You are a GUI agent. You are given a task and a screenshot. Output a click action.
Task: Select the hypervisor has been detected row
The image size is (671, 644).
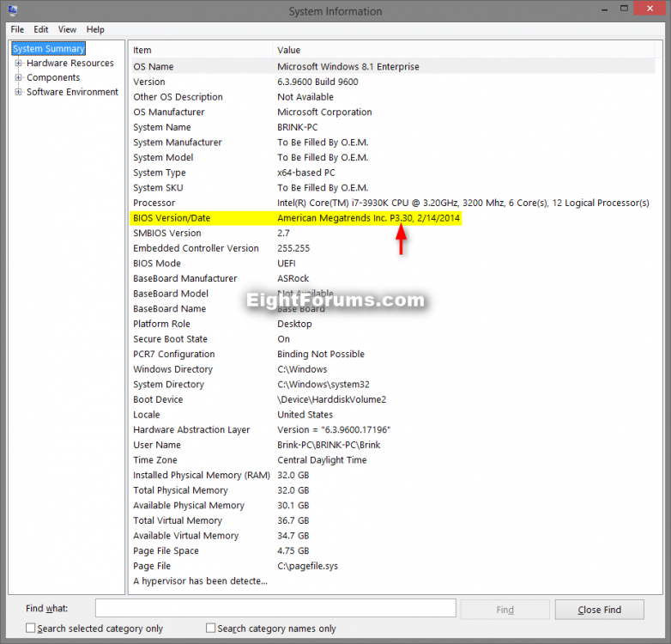[392, 581]
